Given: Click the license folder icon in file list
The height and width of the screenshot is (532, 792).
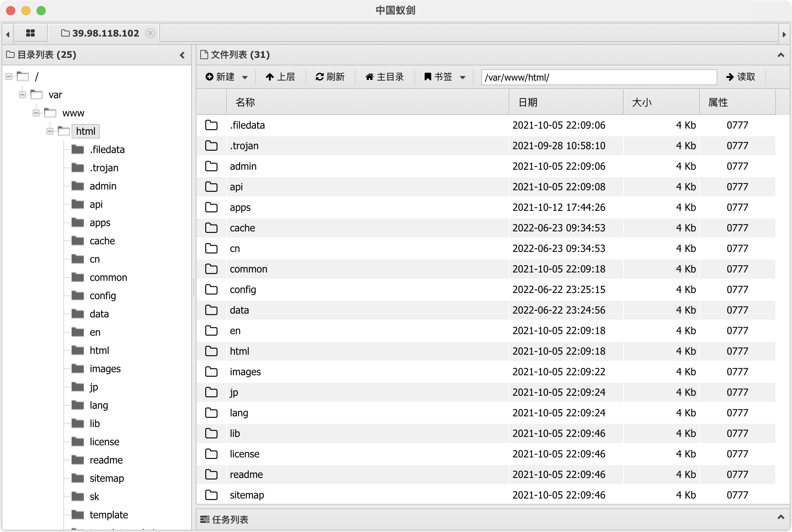Looking at the screenshot, I should pyautogui.click(x=211, y=454).
